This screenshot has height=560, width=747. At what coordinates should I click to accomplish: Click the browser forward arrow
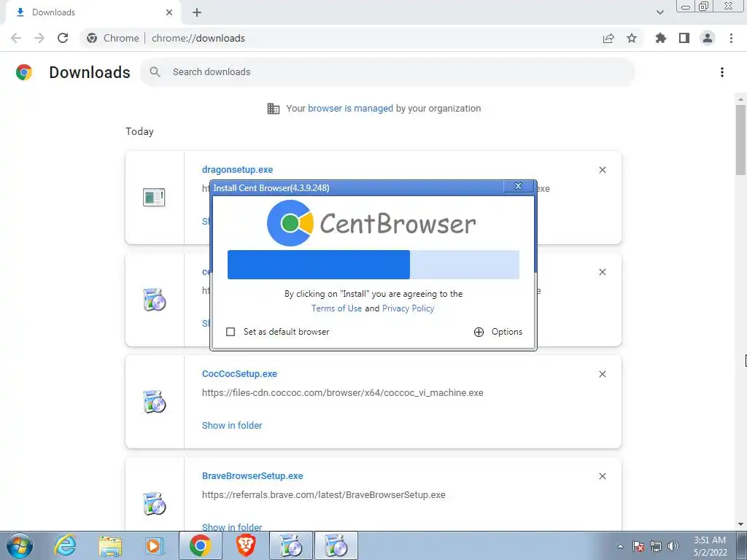pyautogui.click(x=39, y=38)
